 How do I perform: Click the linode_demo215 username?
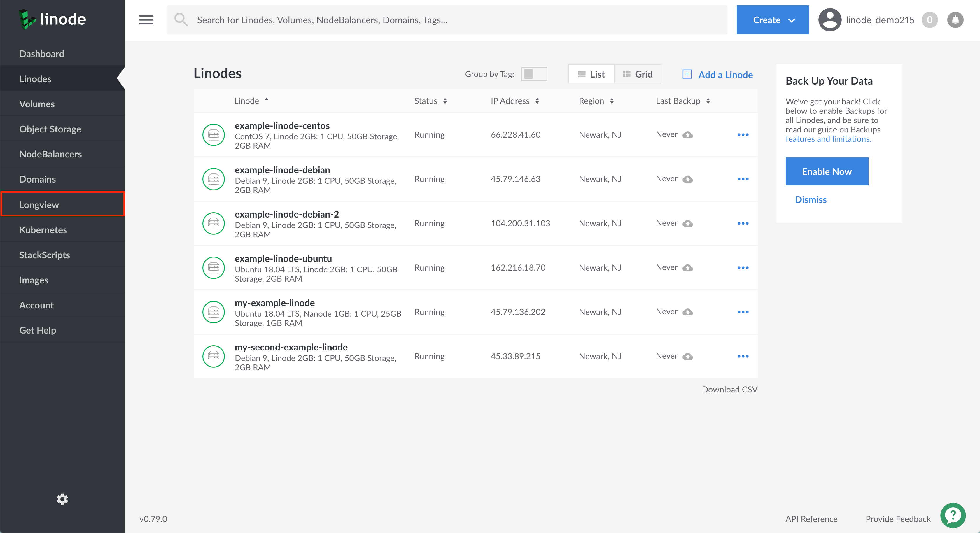coord(880,20)
